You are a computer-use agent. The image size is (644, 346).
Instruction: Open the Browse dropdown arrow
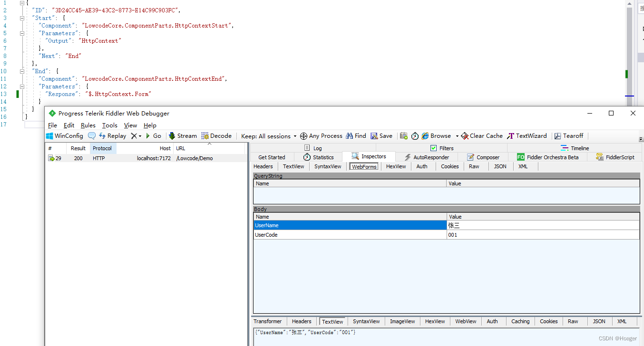457,136
